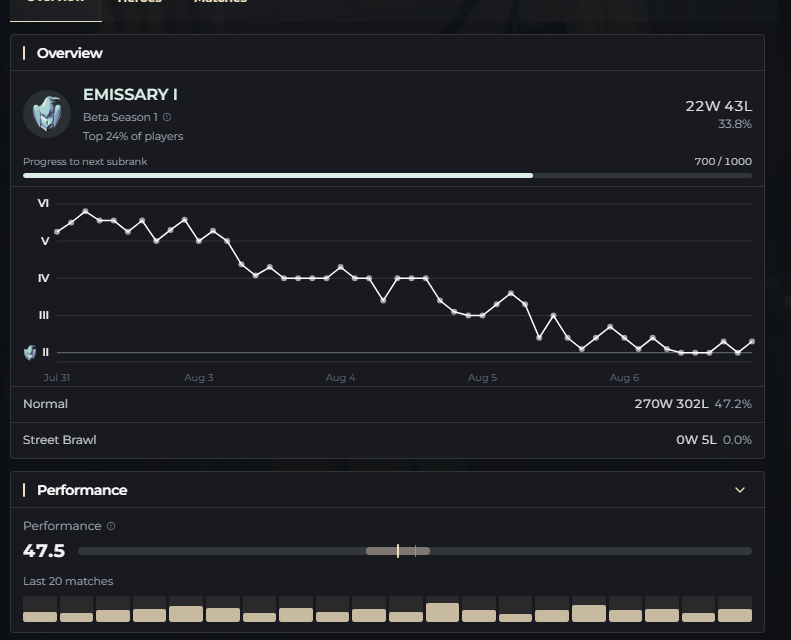The height and width of the screenshot is (640, 791).
Task: Click the 33.8% win rate text
Action: pyautogui.click(x=734, y=124)
